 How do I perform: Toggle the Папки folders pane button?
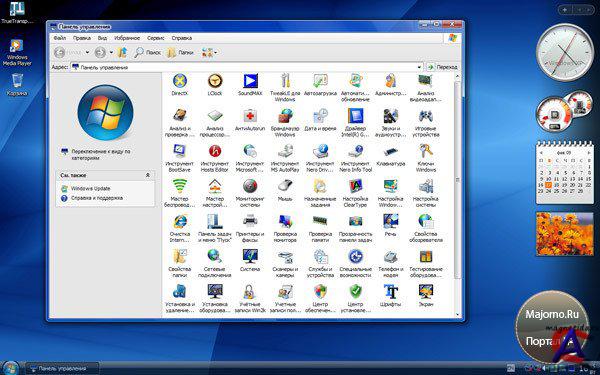click(180, 52)
